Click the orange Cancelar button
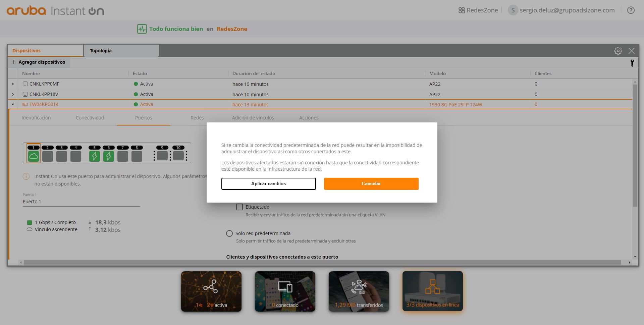The height and width of the screenshot is (325, 644). point(371,184)
